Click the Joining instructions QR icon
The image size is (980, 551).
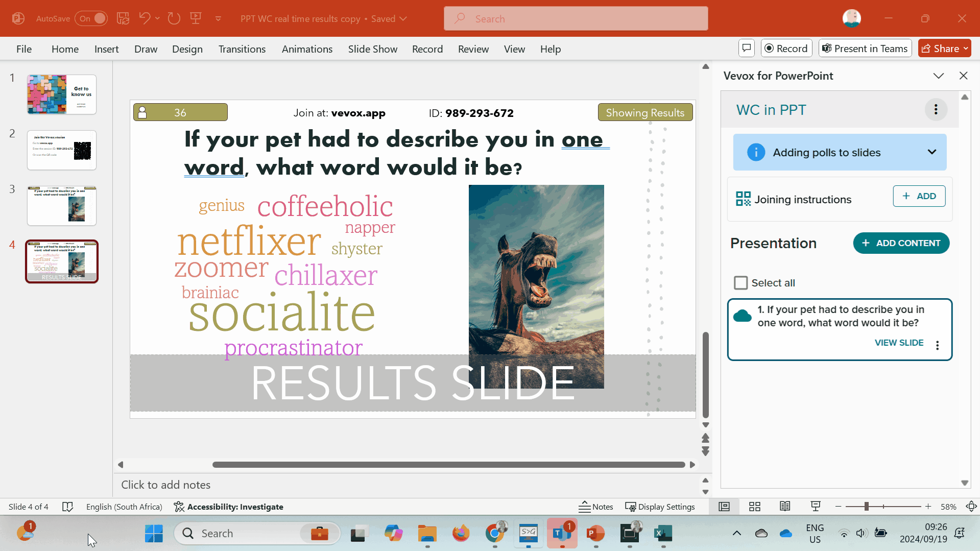[x=743, y=199]
